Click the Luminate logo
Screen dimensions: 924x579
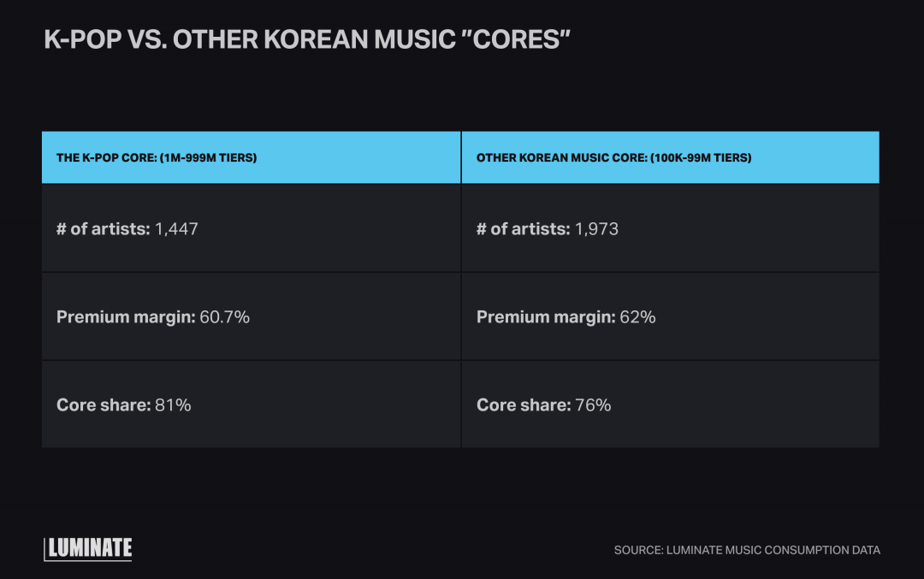click(88, 549)
